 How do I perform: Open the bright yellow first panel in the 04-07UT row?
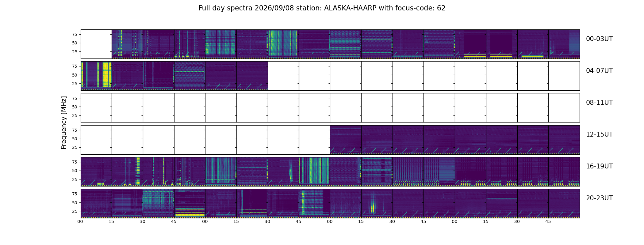click(96, 76)
